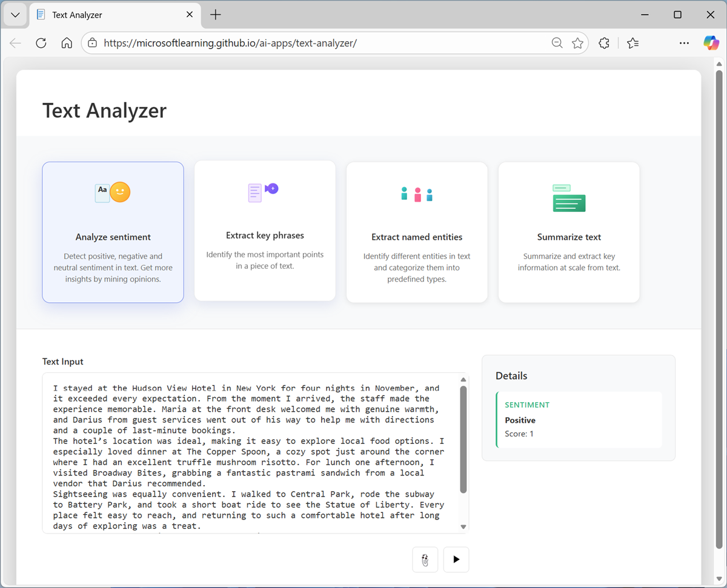
Task: Select the Summarize text feature card
Action: point(568,232)
